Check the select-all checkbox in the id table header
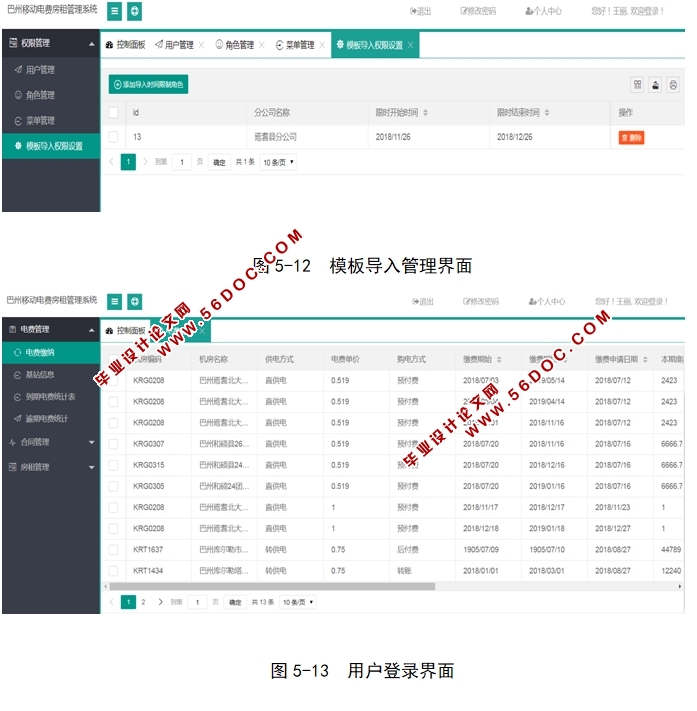The height and width of the screenshot is (711, 697). [113, 112]
